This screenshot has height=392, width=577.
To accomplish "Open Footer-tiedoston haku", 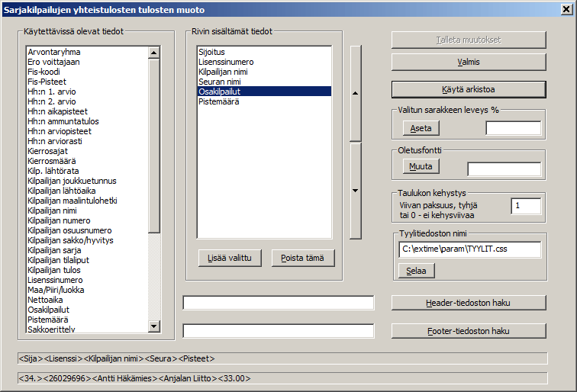I will tap(469, 331).
